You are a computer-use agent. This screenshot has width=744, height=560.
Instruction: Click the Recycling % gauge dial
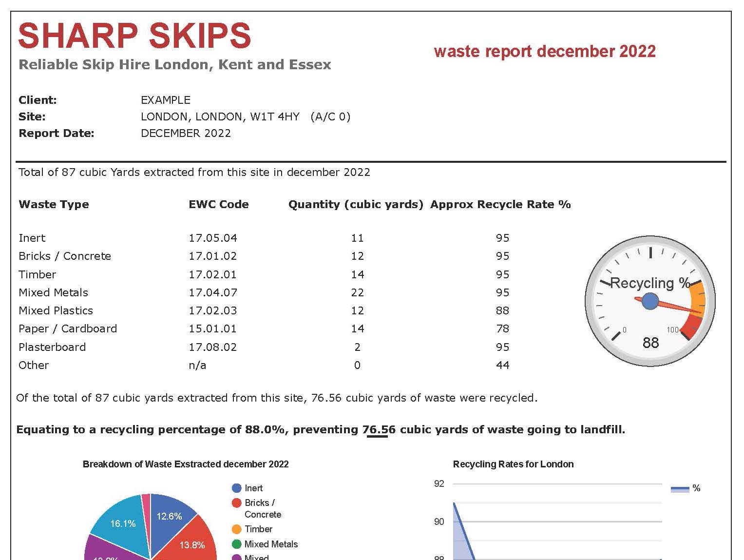650,301
